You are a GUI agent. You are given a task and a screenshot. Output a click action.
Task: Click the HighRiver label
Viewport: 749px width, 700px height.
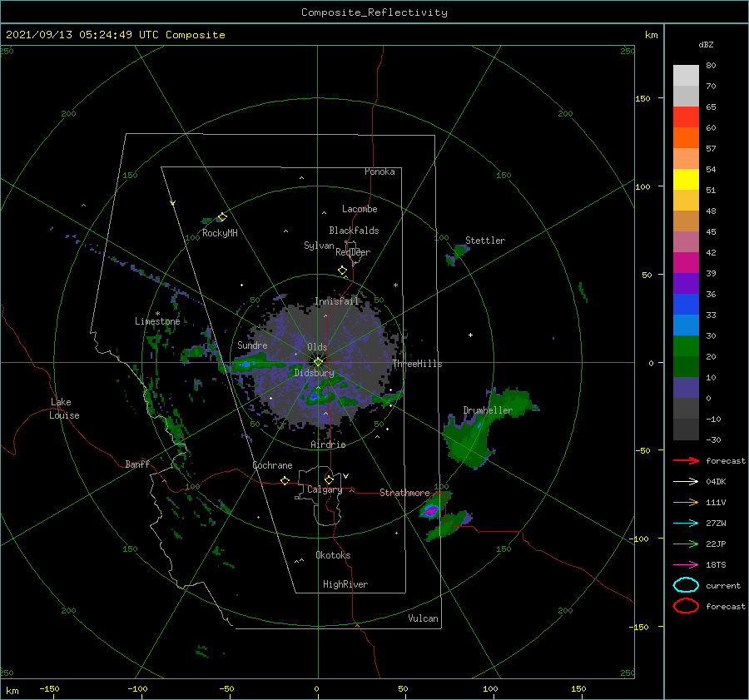(345, 584)
